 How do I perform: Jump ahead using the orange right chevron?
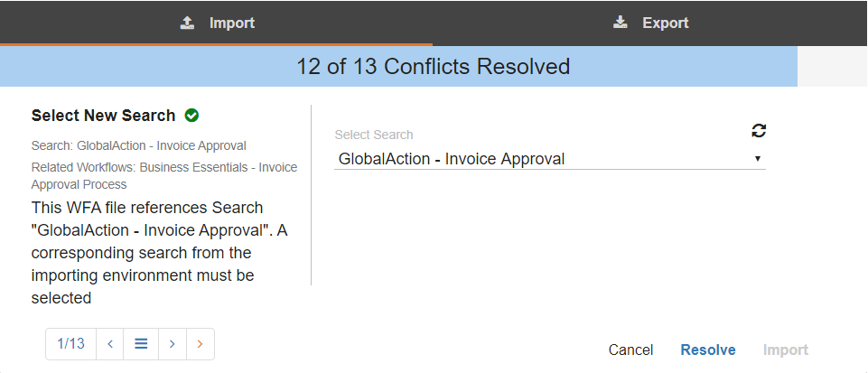[x=200, y=344]
